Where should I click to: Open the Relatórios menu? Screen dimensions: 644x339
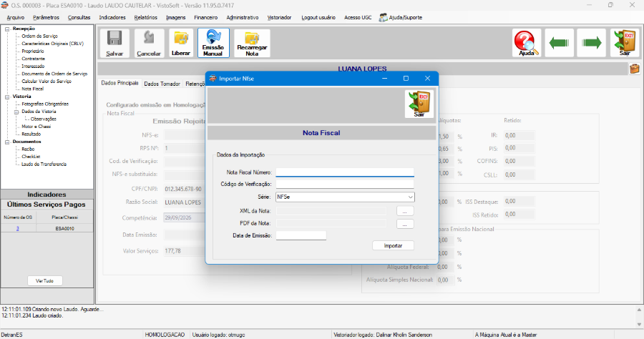tap(146, 18)
